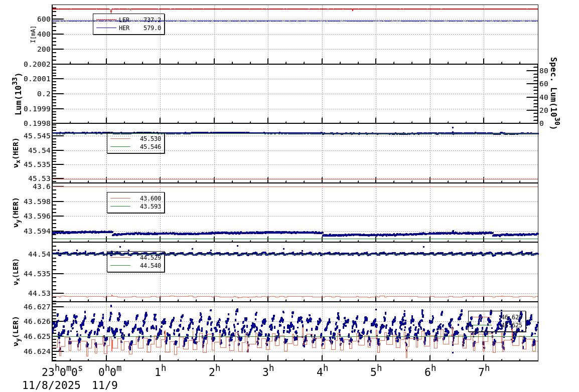Viewport: 579px width, 392px height.
Task: Click the 11/8/2025 date label
Action: (50, 384)
